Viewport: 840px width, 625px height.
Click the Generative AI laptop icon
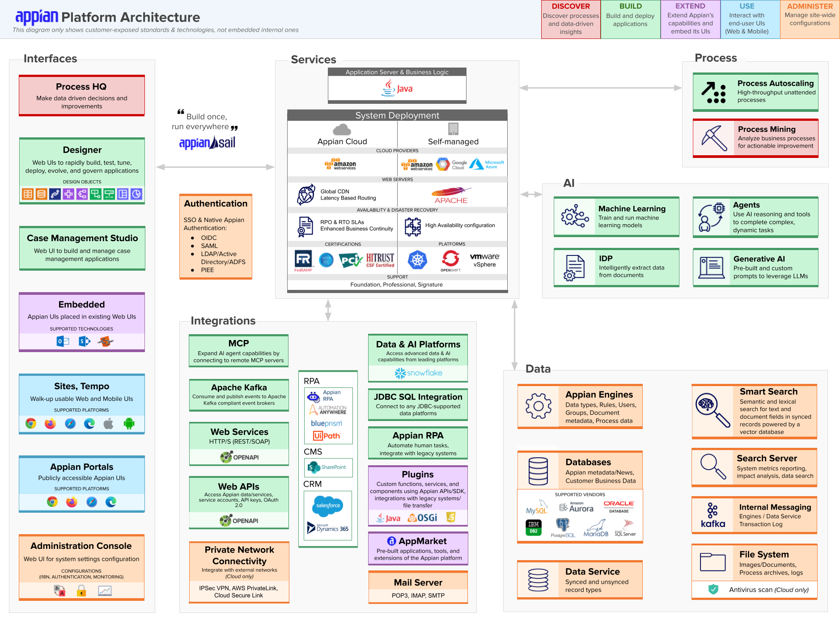pyautogui.click(x=712, y=268)
